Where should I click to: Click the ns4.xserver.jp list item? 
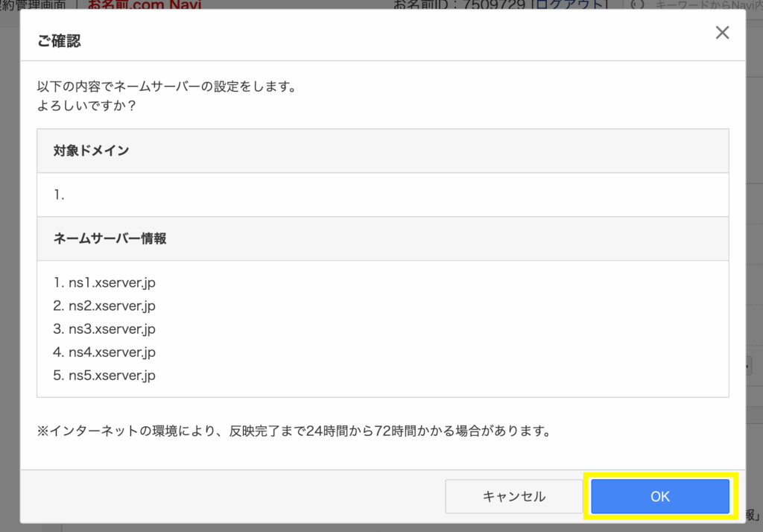click(104, 352)
